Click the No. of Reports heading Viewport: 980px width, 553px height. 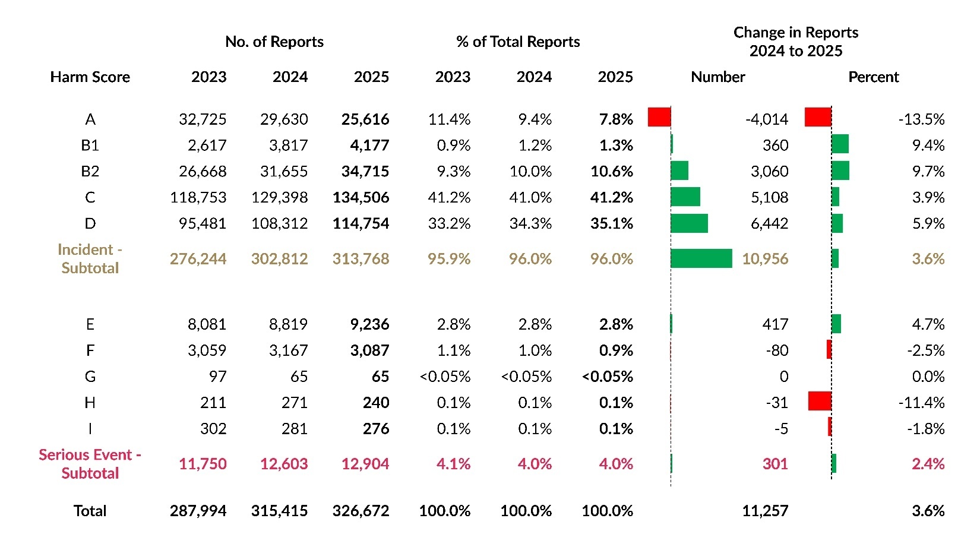pos(274,42)
